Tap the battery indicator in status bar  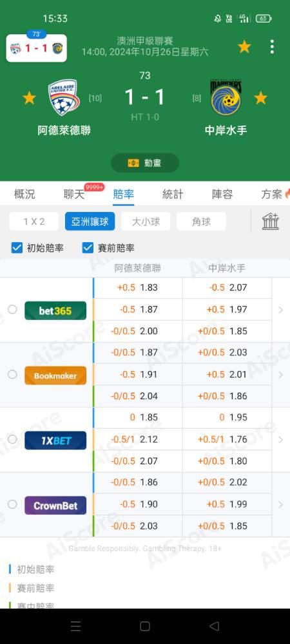pyautogui.click(x=264, y=19)
